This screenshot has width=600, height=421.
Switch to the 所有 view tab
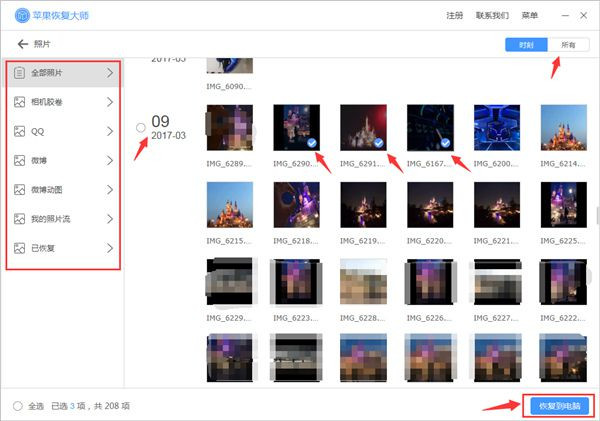[567, 45]
